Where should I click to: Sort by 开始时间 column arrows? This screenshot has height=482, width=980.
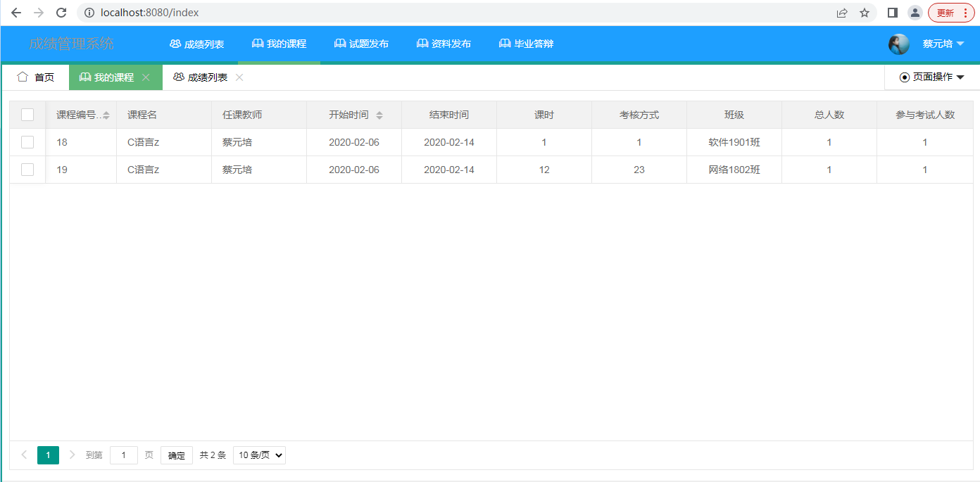[x=379, y=115]
